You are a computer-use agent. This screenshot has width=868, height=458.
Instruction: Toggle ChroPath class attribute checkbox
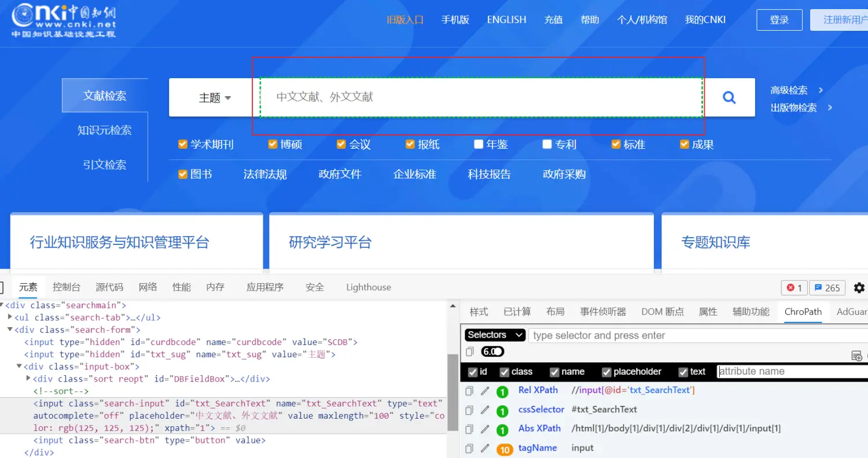[505, 372]
